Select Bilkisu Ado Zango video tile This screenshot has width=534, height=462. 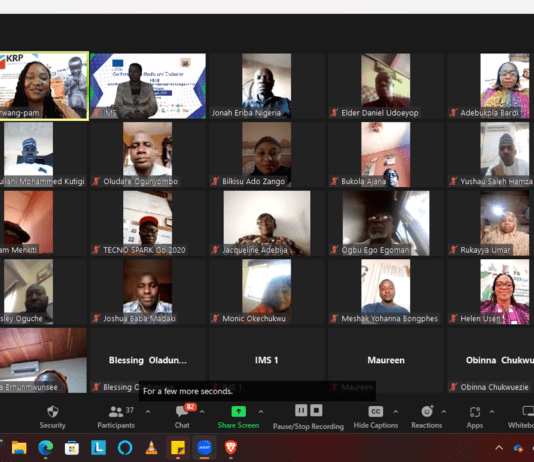[267, 154]
